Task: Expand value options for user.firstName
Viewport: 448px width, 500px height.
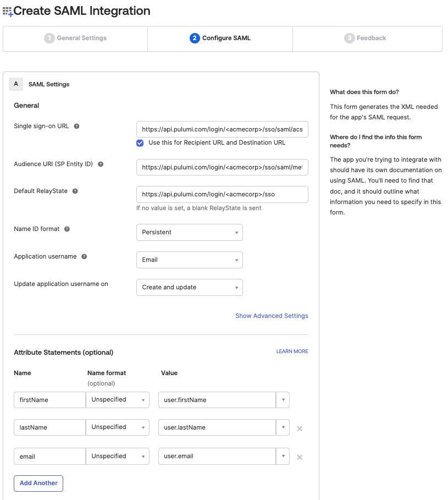Action: tap(283, 400)
